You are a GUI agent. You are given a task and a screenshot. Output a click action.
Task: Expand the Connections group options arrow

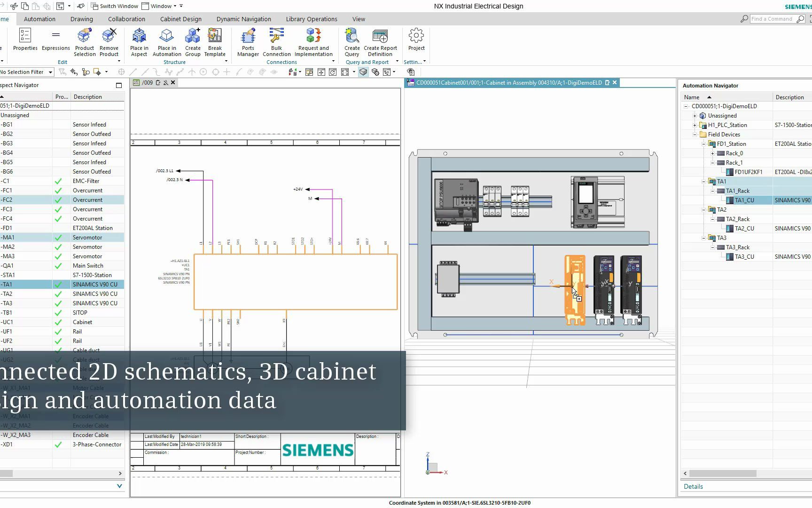pos(333,61)
